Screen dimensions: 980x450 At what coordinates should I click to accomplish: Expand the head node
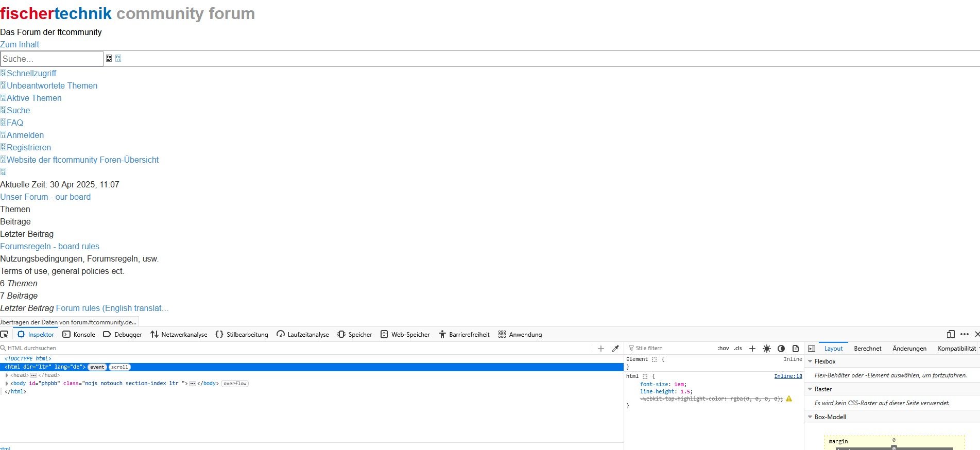pos(7,375)
